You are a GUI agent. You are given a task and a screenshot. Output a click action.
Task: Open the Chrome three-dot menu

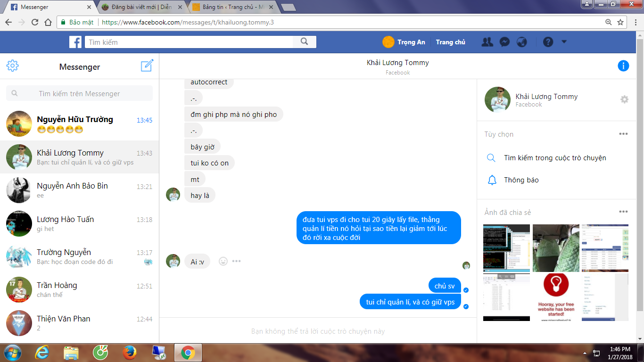point(636,22)
